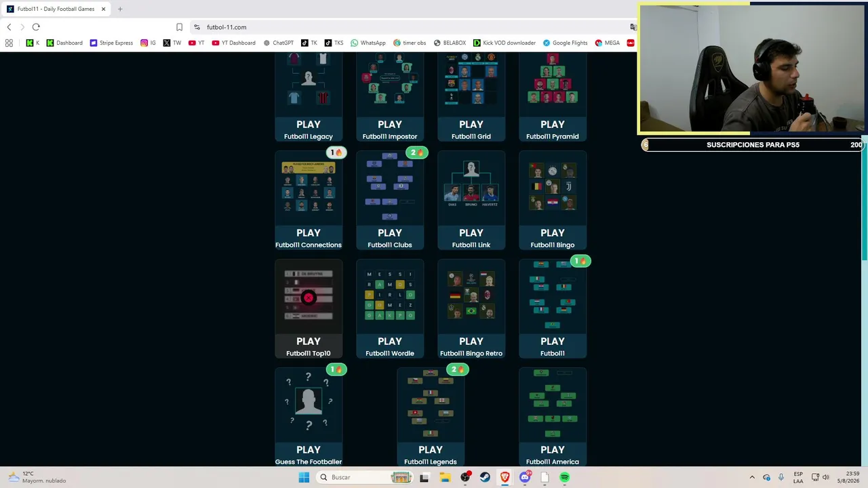The width and height of the screenshot is (868, 488).
Task: Open the Kick 'K' bookmark
Action: pyautogui.click(x=33, y=43)
